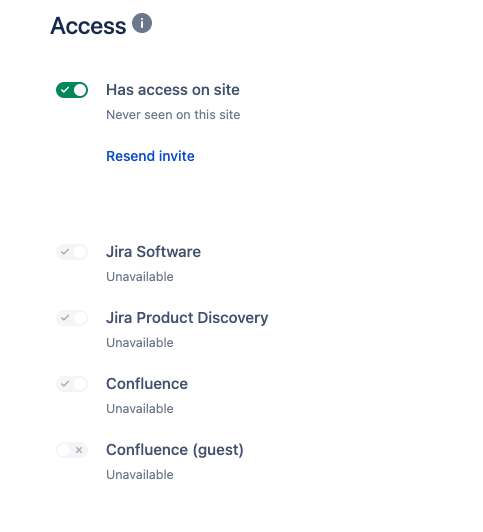Click Unavailable text beneath Confluence label
483x532 pixels.
(140, 408)
